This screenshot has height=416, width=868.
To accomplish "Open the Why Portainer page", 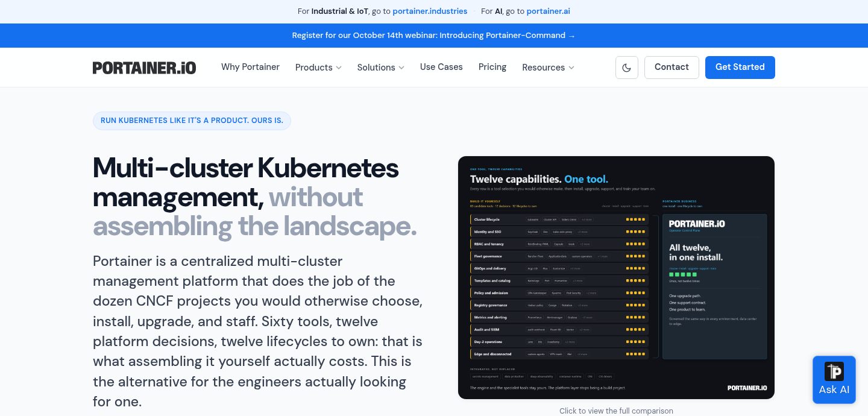I will point(250,67).
